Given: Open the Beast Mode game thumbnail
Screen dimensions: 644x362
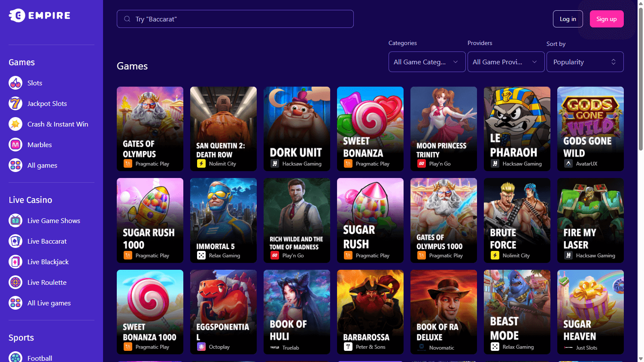Looking at the screenshot, I should click(x=517, y=312).
